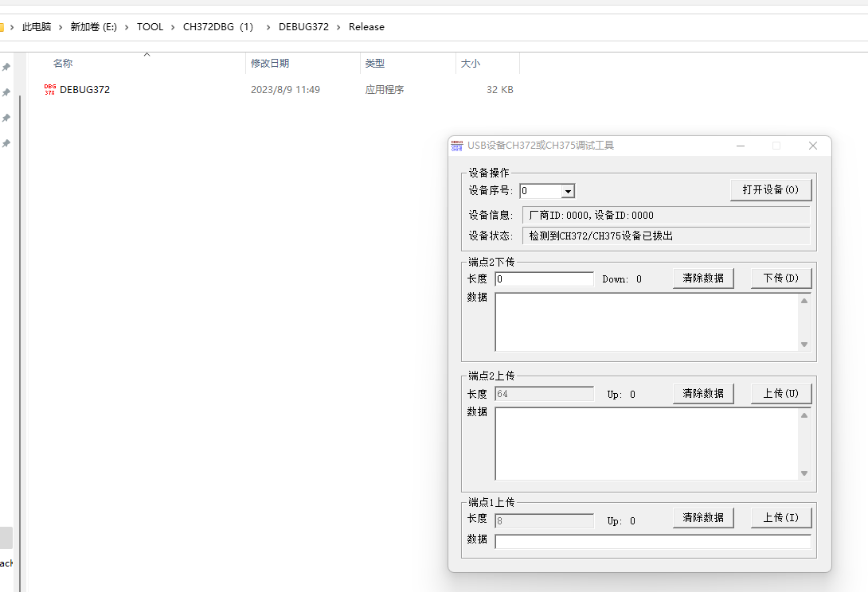
Task: Click the 长度 input field under 端点2下传
Action: 544,278
